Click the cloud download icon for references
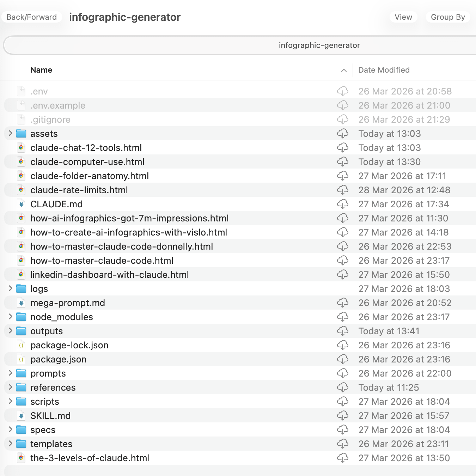This screenshot has width=476, height=476. [343, 387]
